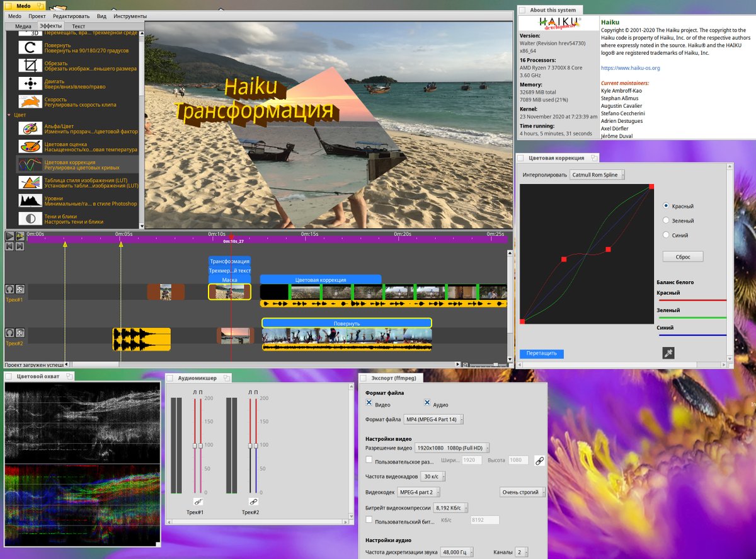Select the Синий radio button

[x=667, y=235]
